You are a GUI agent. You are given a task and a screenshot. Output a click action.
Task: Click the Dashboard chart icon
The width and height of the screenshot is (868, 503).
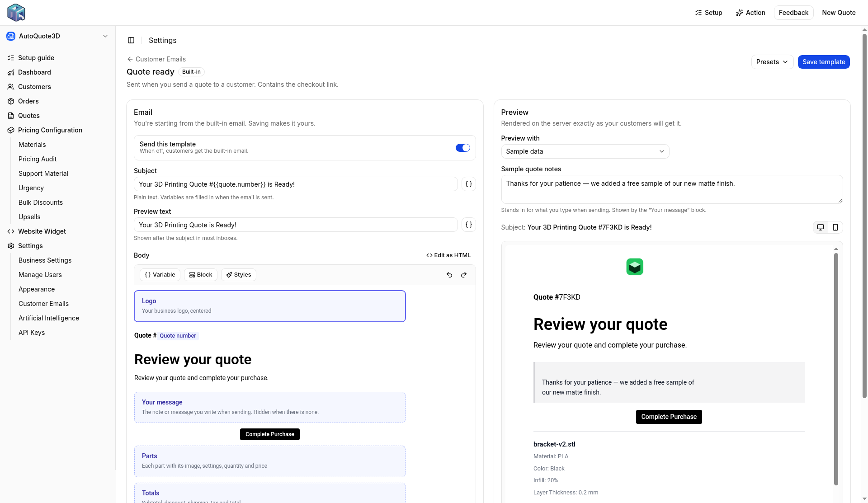(x=11, y=72)
